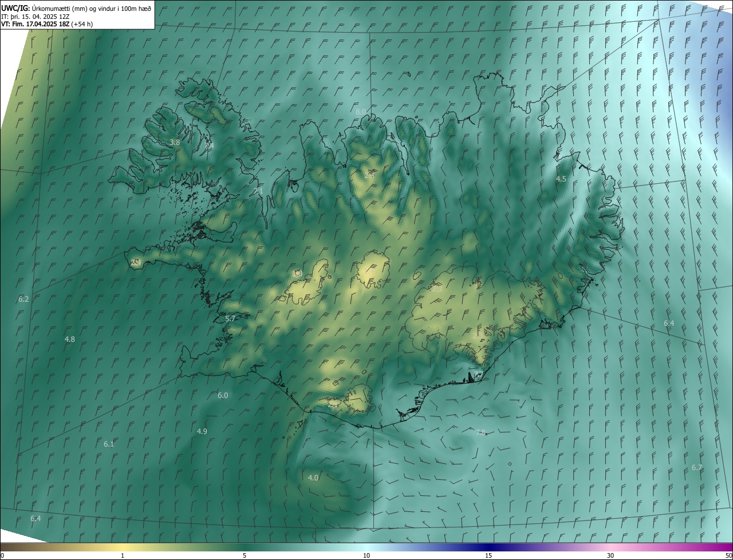The width and height of the screenshot is (733, 560).
Task: Click the '10' label of the colour scale
Action: click(x=366, y=555)
